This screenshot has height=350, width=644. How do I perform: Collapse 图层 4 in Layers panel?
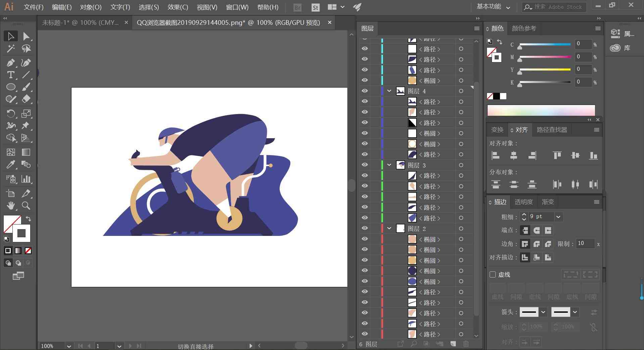389,91
